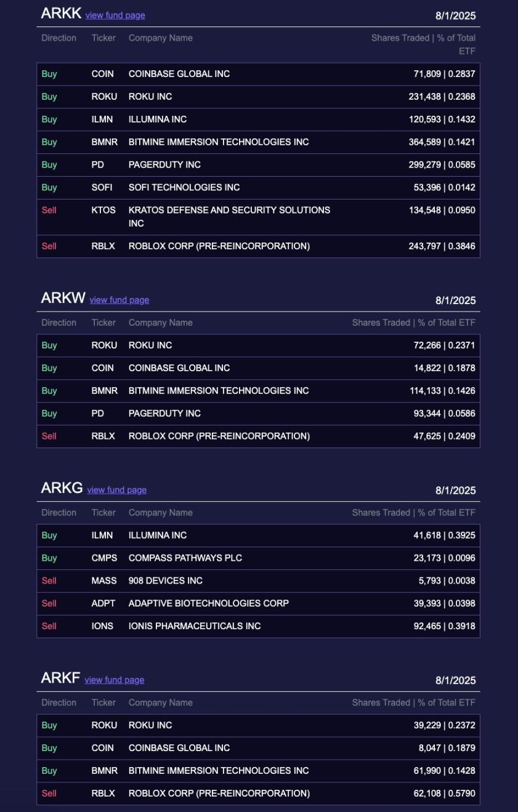
Task: Open the ARKF view fund page link
Action: (114, 680)
